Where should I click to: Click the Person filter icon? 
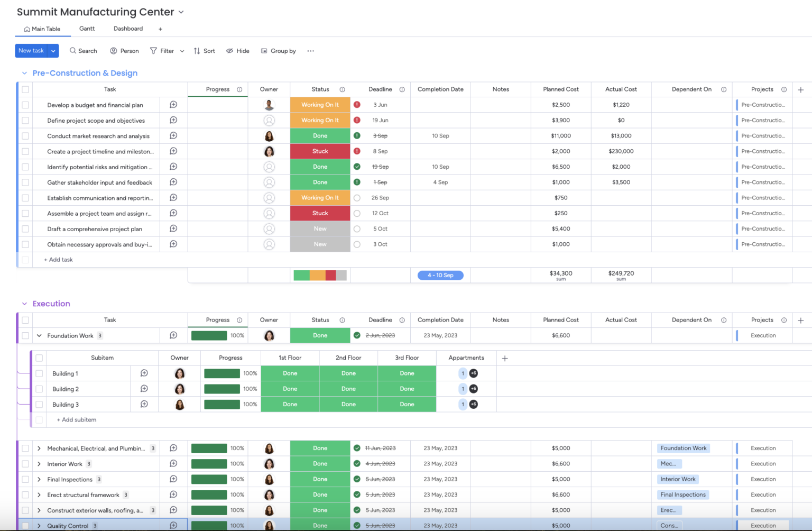[x=114, y=51]
